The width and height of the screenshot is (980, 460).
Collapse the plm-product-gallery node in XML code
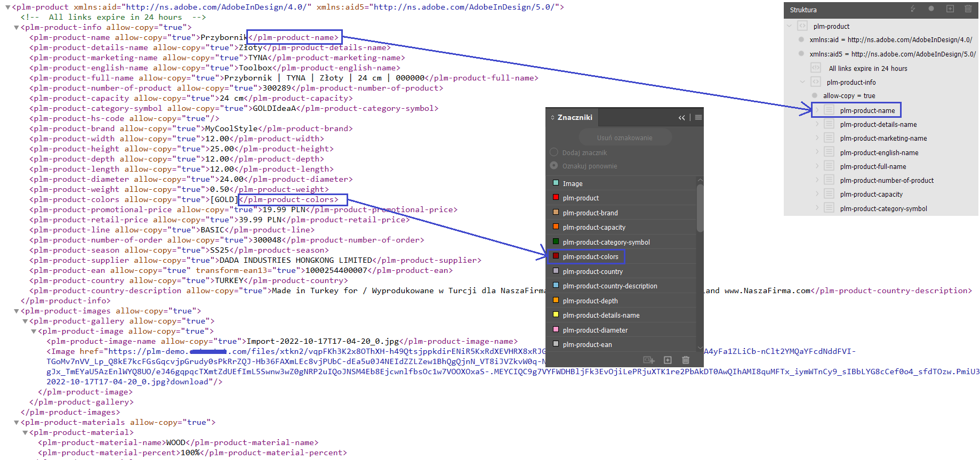click(x=25, y=321)
